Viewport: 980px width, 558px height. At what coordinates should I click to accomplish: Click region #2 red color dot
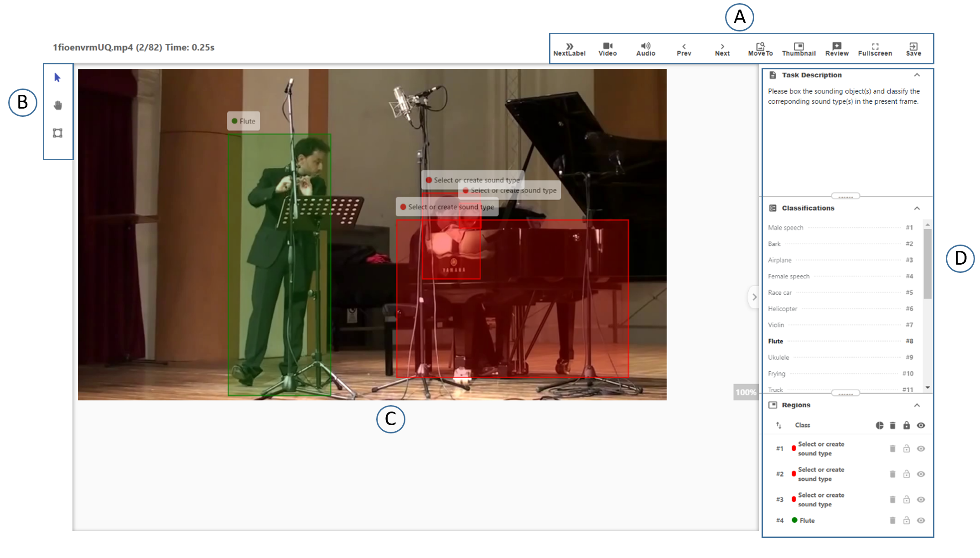coord(794,474)
